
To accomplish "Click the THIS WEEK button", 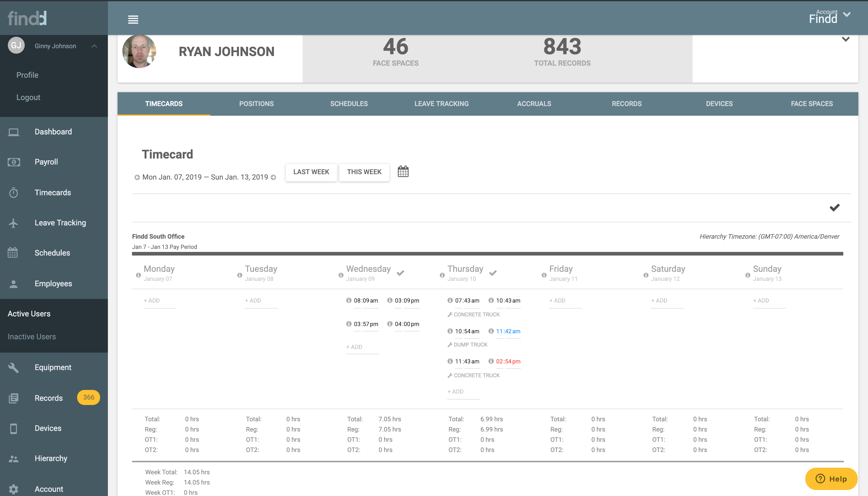I will pos(364,172).
